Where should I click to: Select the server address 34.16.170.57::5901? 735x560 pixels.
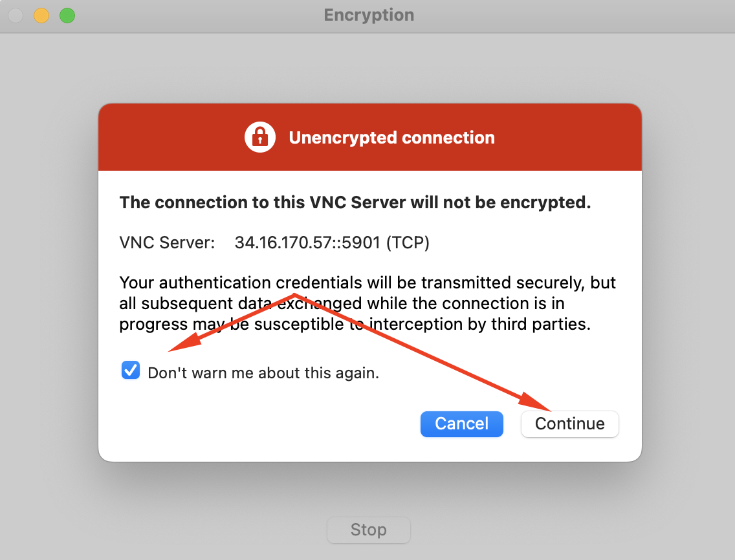coord(307,242)
